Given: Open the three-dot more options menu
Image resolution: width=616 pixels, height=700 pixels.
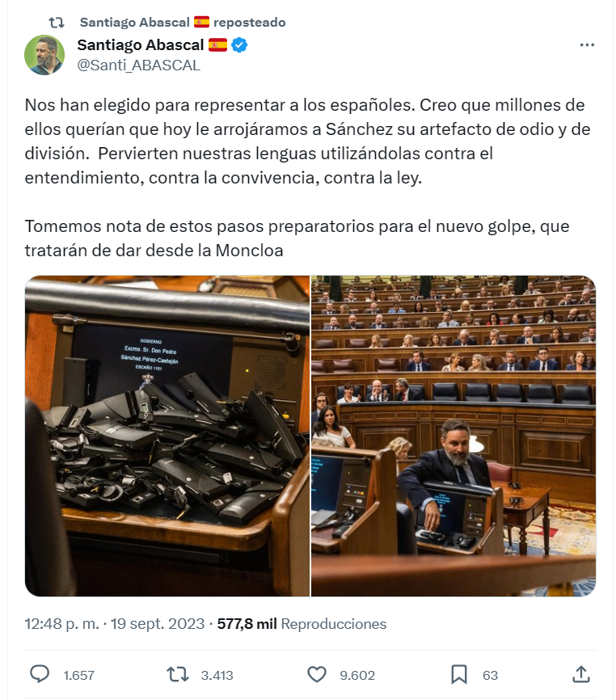Looking at the screenshot, I should coord(587,44).
